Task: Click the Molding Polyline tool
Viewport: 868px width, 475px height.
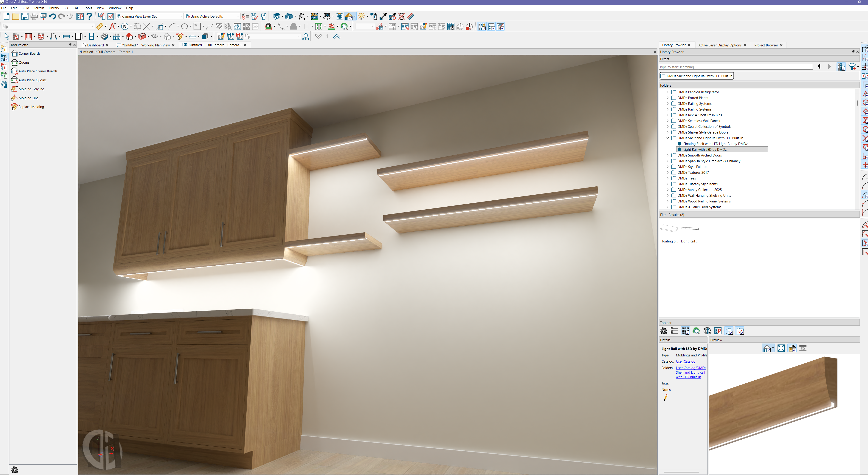Action: click(x=31, y=89)
